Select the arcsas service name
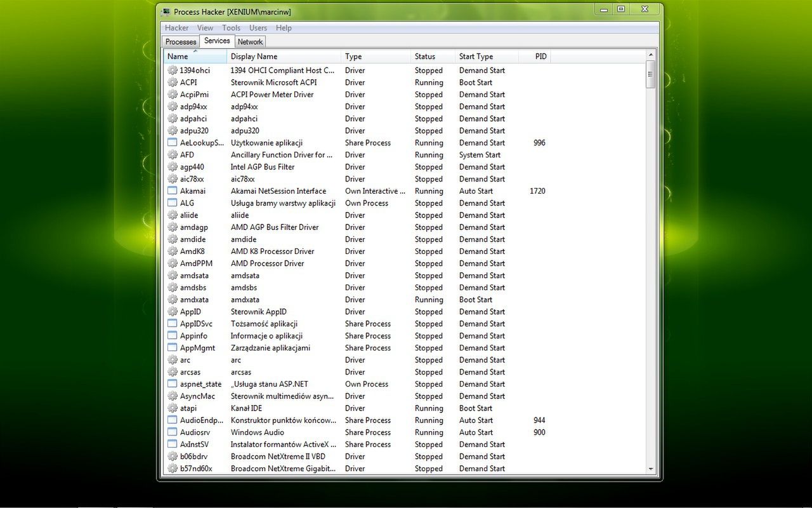 190,372
